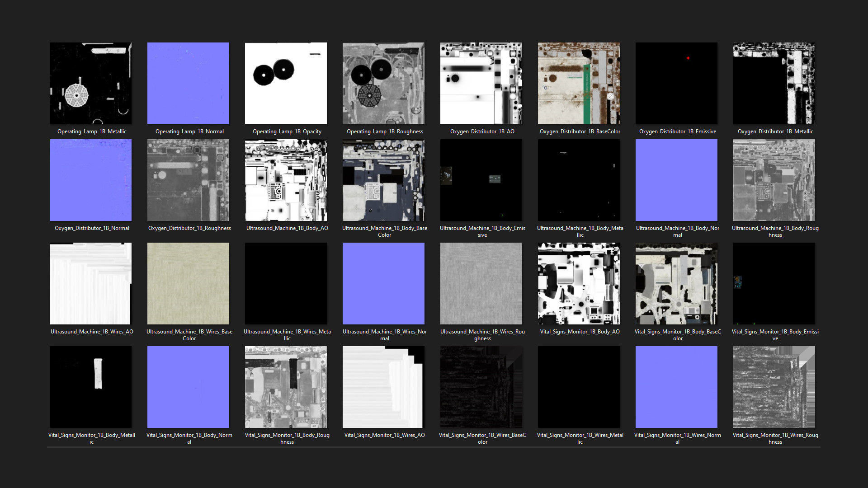
Task: Select the Oxygen_Distributor_1B_Roughness texture
Action: (x=188, y=180)
